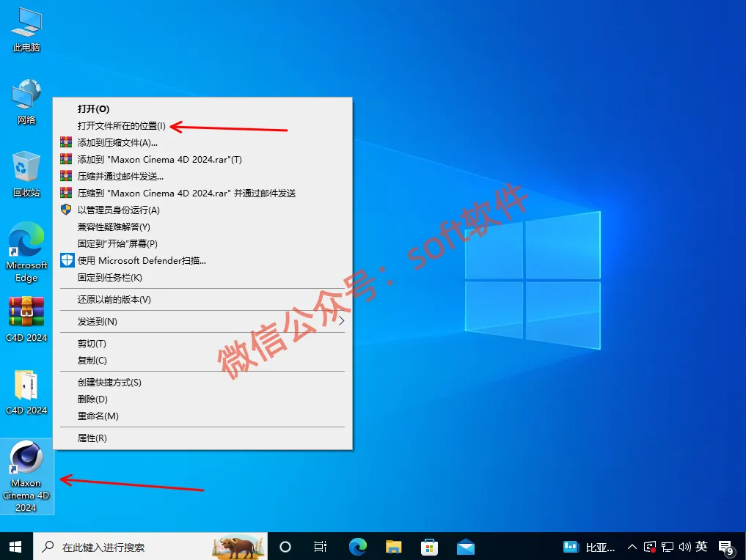Select the Maxon Cinema 4D 2024 shortcut

(26, 476)
